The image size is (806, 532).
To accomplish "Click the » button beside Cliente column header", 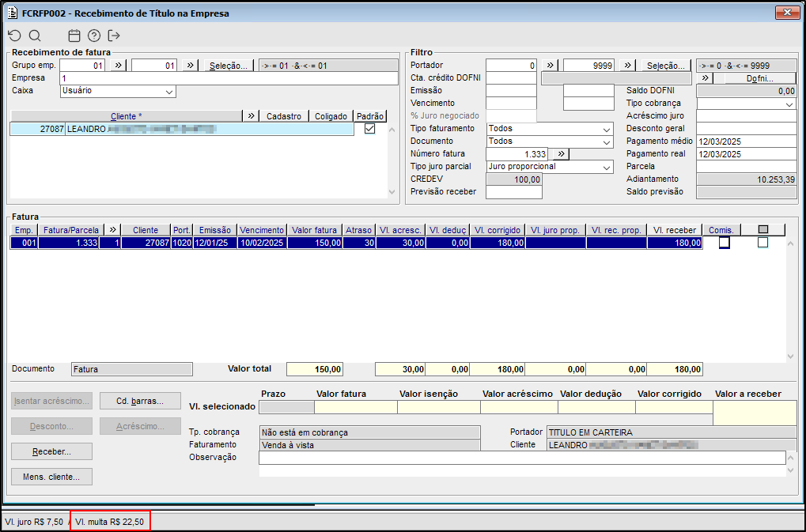I will point(251,116).
